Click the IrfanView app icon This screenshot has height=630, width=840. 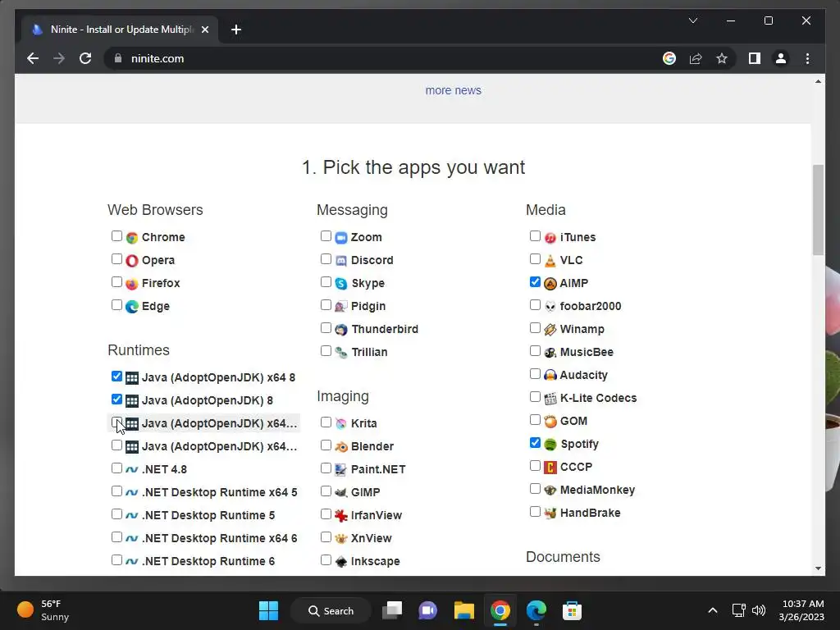click(x=341, y=515)
